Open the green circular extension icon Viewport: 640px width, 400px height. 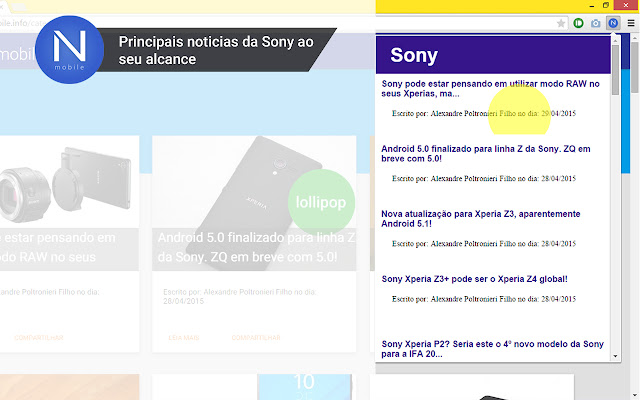click(x=578, y=23)
